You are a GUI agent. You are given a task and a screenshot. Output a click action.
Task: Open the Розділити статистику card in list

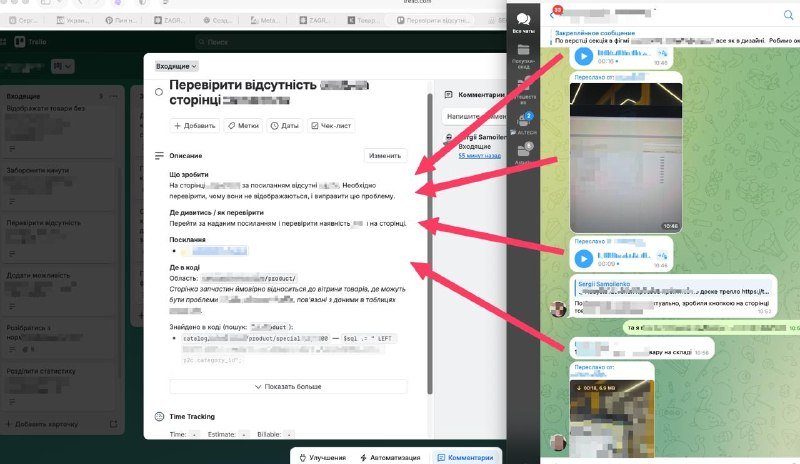(x=59, y=385)
